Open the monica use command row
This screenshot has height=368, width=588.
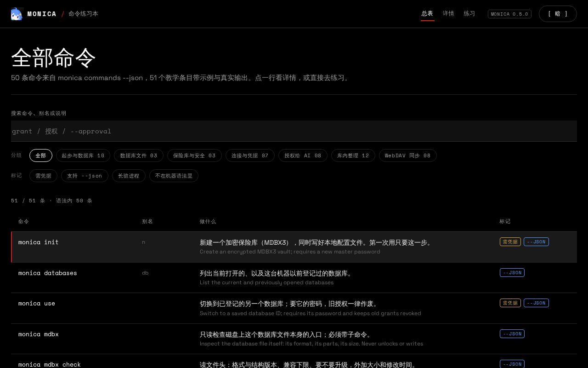coord(294,308)
